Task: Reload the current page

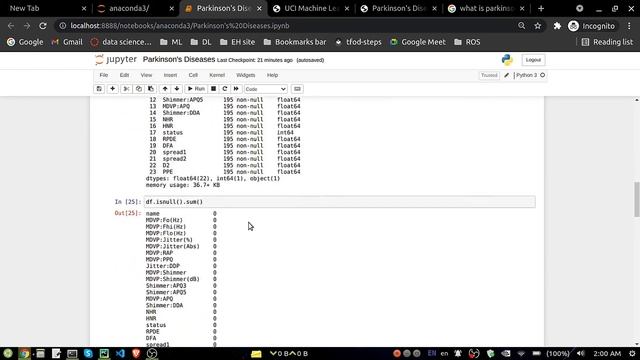Action: click(43, 26)
